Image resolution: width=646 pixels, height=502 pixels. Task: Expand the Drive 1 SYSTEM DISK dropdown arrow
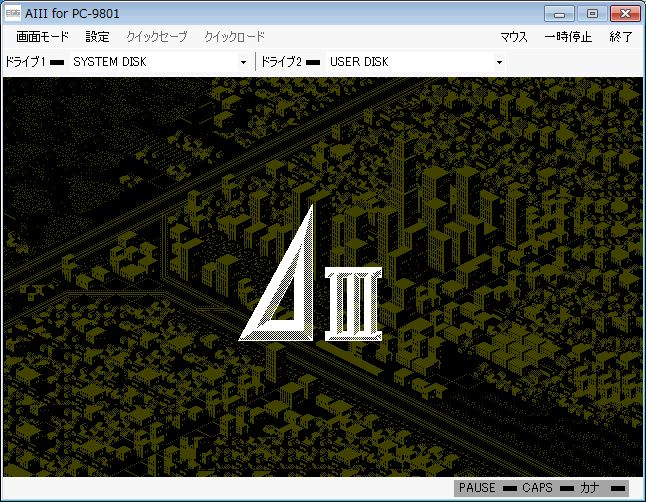pyautogui.click(x=243, y=62)
